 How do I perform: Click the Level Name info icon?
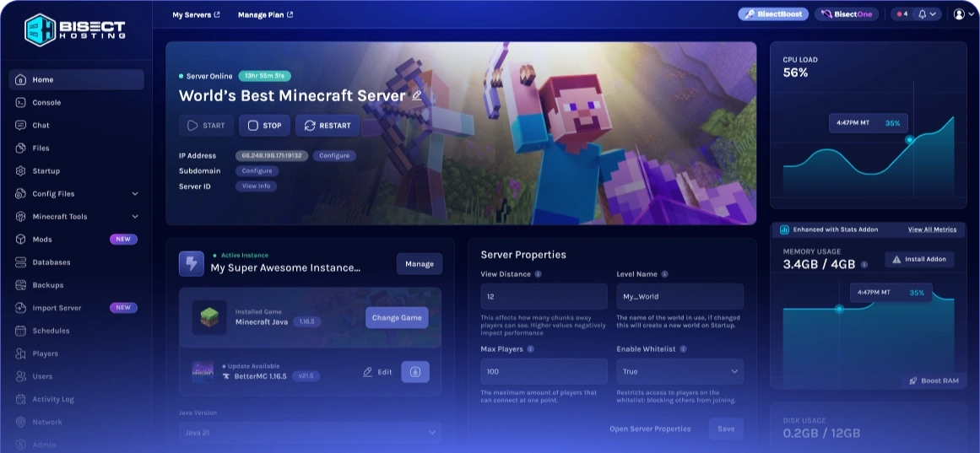click(664, 274)
